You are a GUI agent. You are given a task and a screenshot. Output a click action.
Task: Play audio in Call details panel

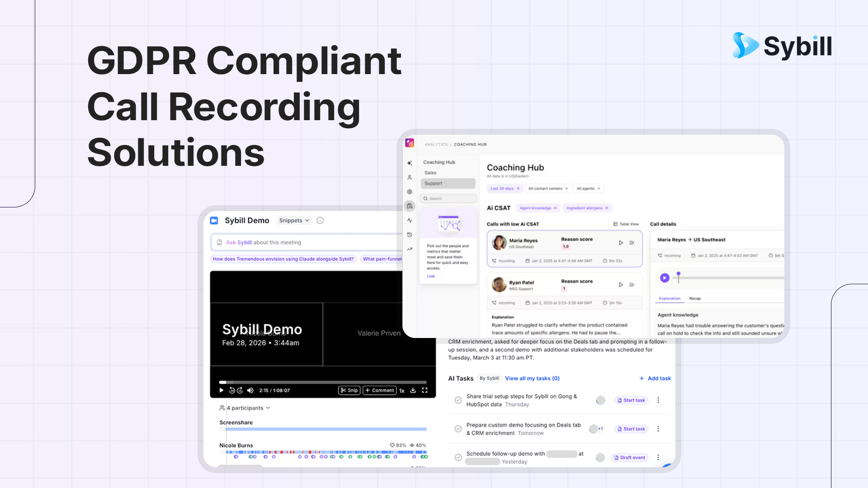pyautogui.click(x=665, y=278)
